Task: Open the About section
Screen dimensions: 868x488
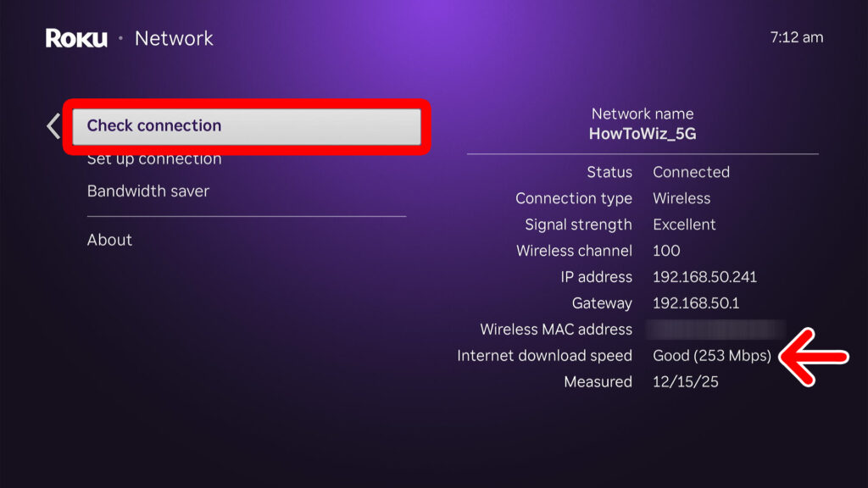Action: 109,240
